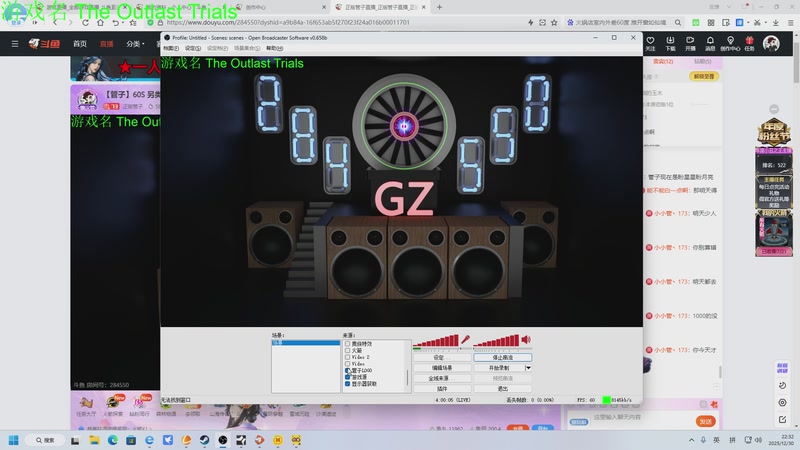Click the browser home button
This screenshot has width=800, height=450.
click(x=100, y=22)
